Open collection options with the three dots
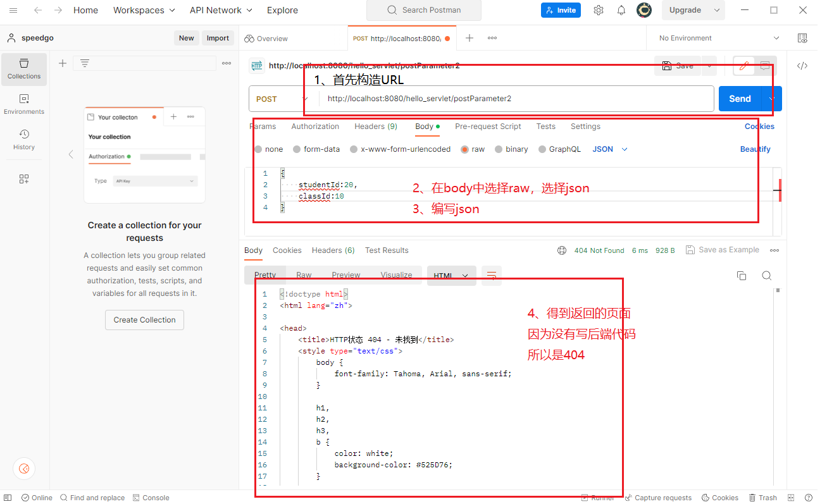 [x=227, y=63]
